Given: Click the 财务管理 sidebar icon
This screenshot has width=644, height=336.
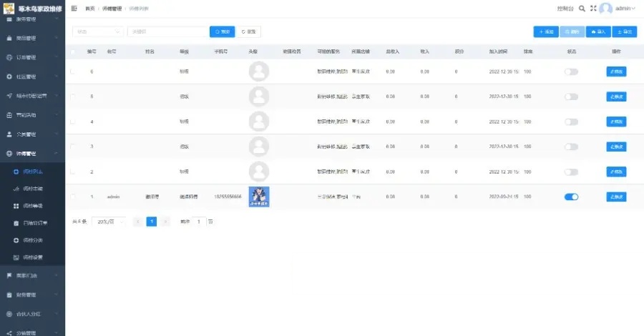Looking at the screenshot, I should pyautogui.click(x=9, y=295).
